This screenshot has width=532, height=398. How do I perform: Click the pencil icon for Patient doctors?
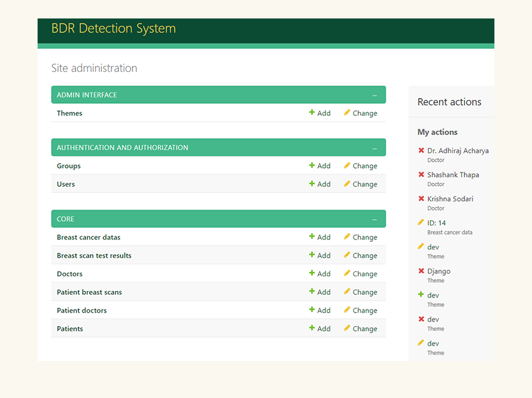347,309
